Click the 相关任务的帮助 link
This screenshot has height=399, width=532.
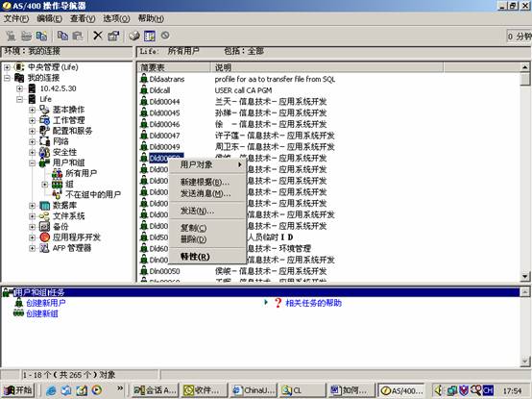[313, 303]
